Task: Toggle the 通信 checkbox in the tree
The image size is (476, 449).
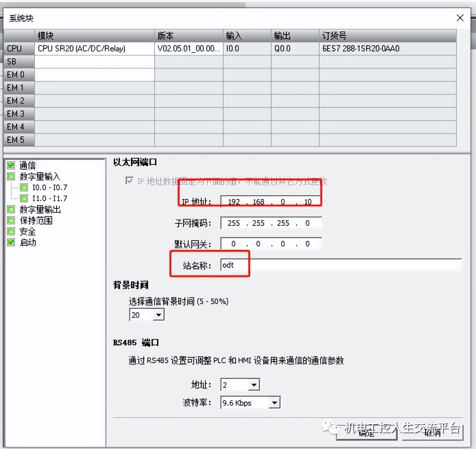Action: [11, 165]
